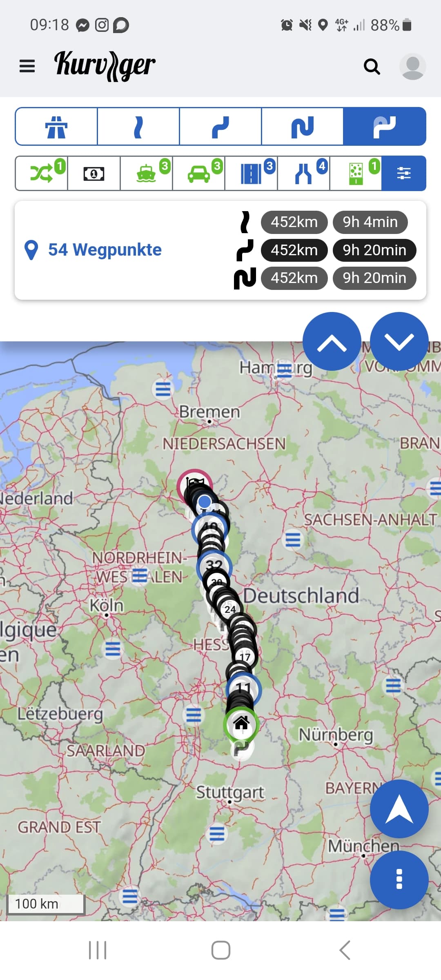Open the routing settings sliders panel
The image size is (441, 980).
tap(404, 174)
